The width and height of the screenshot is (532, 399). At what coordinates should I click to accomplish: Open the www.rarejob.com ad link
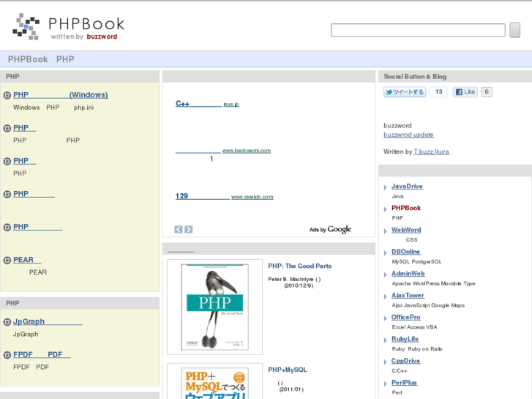tap(252, 197)
